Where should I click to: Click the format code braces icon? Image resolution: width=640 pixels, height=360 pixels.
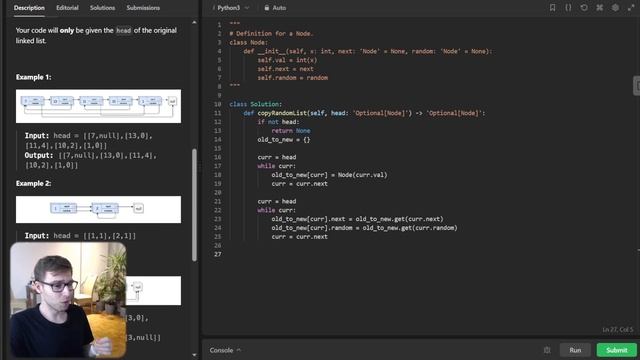568,8
